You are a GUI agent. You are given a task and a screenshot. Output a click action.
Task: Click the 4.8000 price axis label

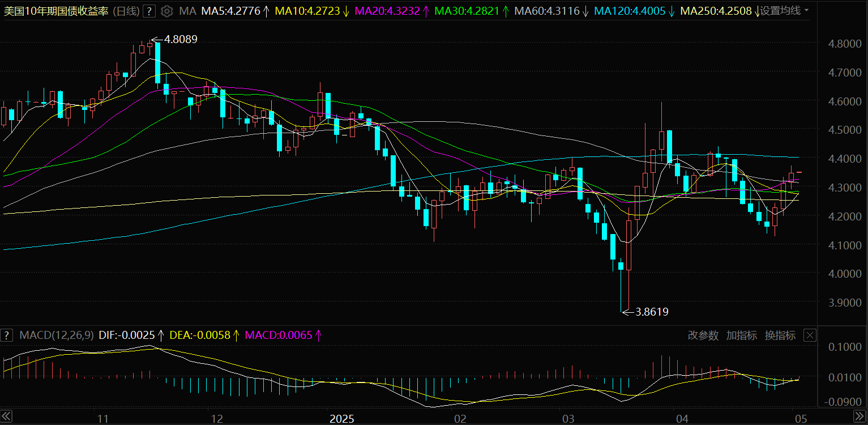[844, 44]
